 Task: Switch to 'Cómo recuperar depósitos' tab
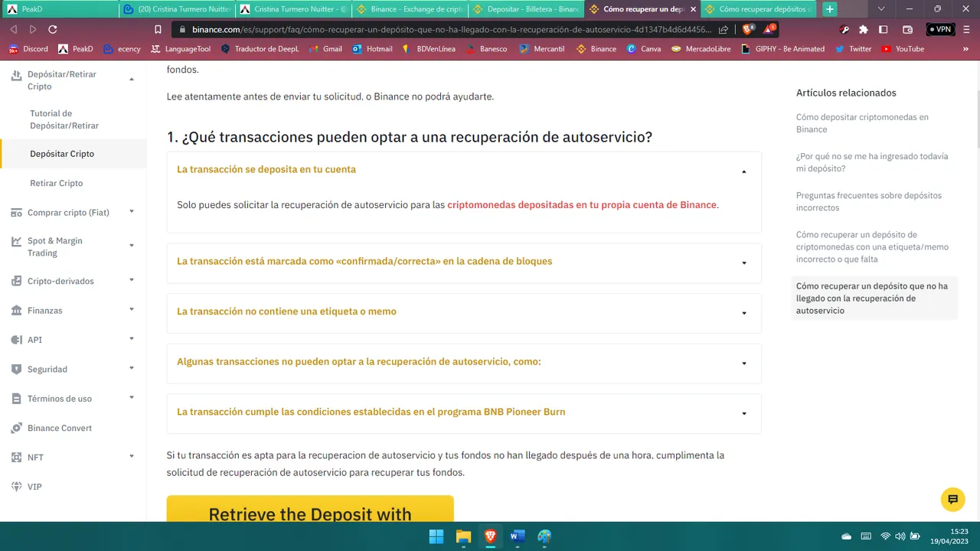click(x=759, y=9)
